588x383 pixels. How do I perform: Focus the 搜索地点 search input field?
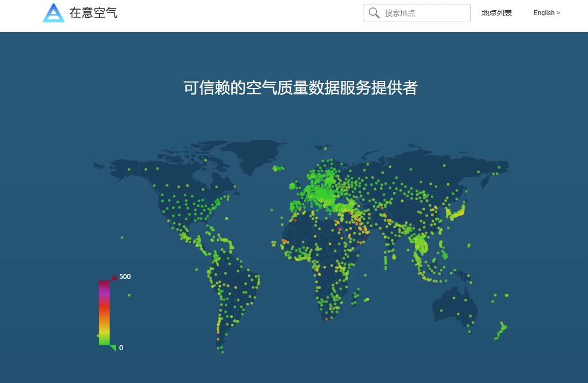coord(424,13)
